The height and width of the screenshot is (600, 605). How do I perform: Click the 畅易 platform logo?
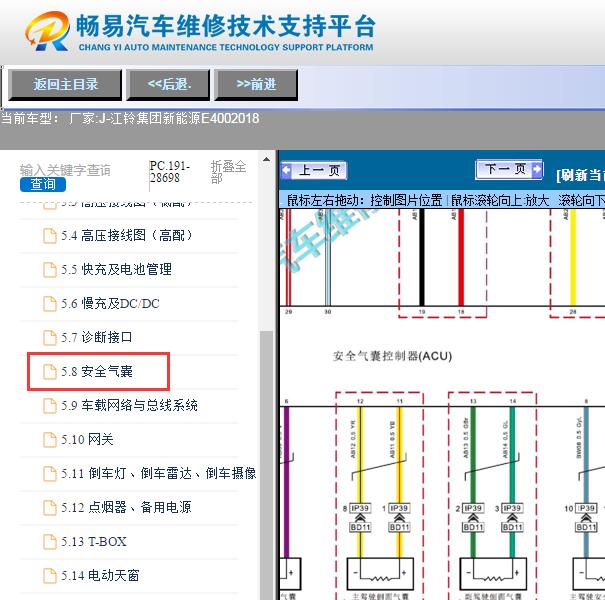point(47,31)
